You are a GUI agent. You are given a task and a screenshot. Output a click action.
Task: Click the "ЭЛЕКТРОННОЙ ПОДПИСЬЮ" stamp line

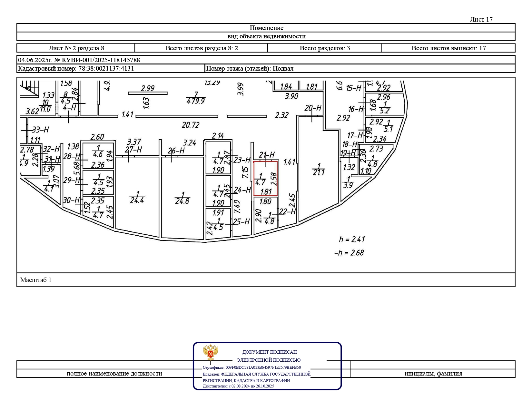pyautogui.click(x=269, y=360)
